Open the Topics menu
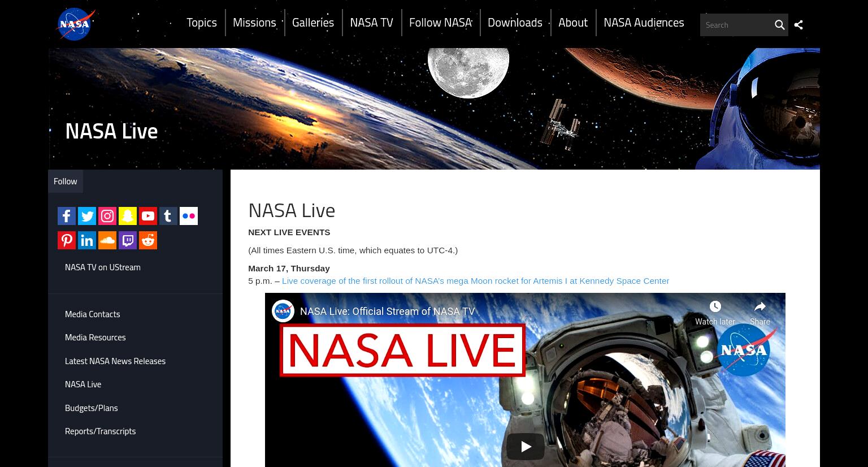Viewport: 868px width, 467px height. tap(202, 23)
